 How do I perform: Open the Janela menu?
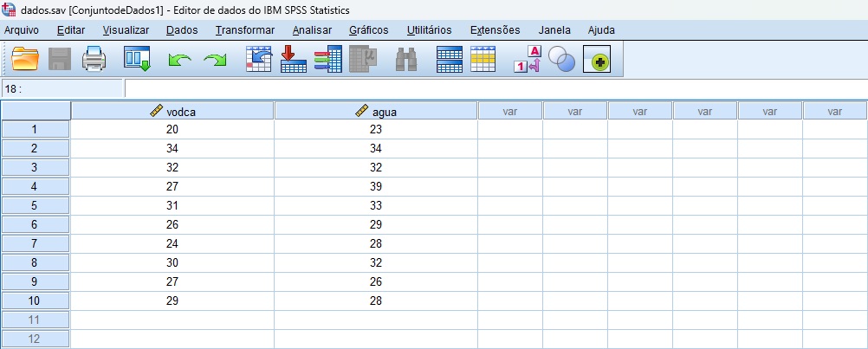coord(554,30)
